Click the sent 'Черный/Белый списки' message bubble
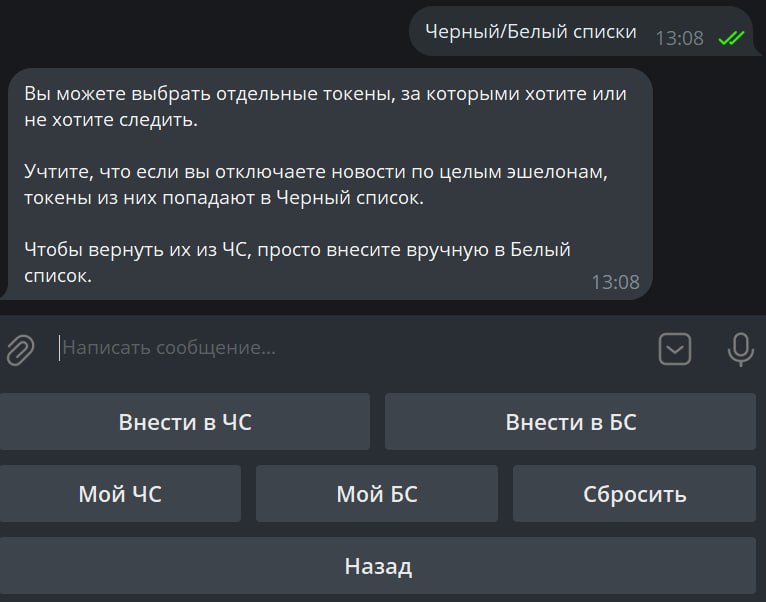 (x=581, y=31)
